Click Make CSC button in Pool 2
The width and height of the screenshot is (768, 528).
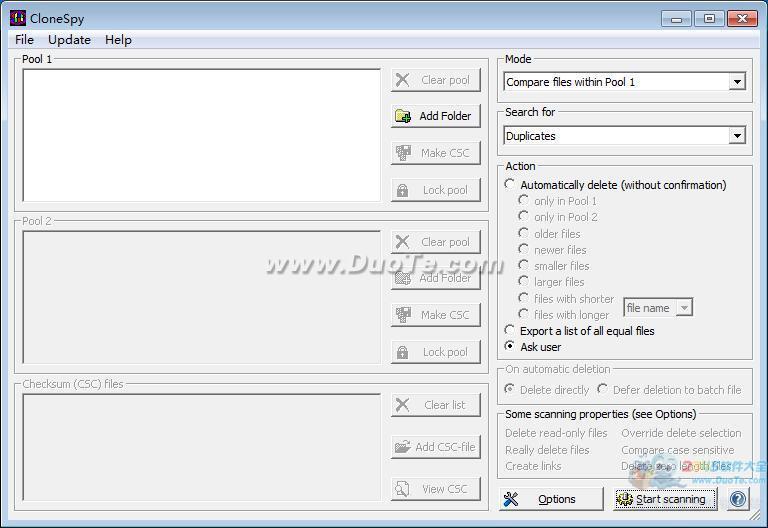point(435,315)
